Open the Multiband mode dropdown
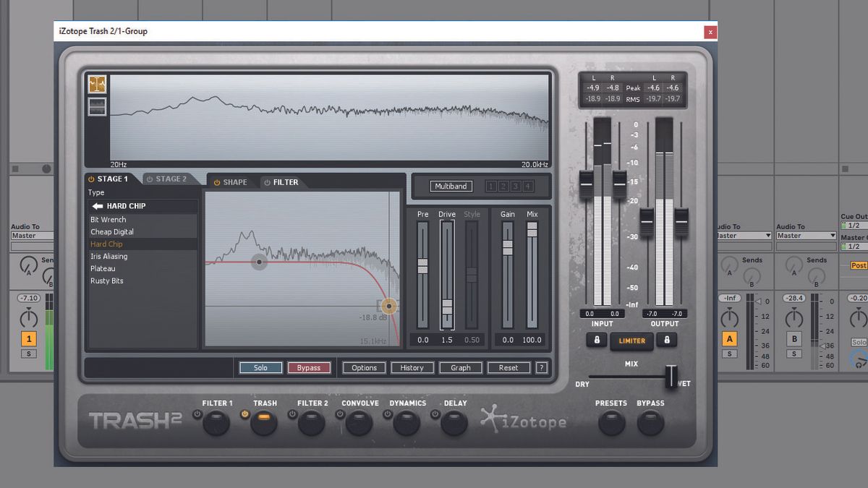 coord(451,186)
